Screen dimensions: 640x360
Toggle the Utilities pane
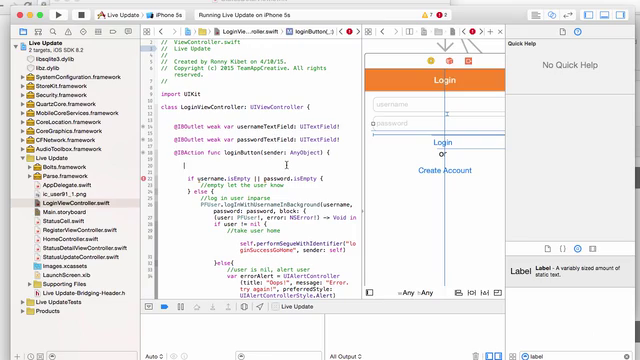pyautogui.click(x=620, y=15)
